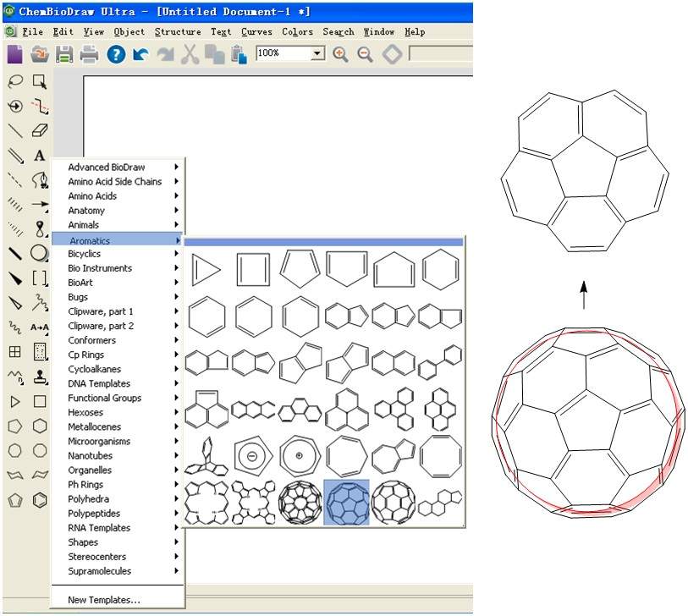
Task: Select the Pen drawing tool
Action: coord(40,179)
